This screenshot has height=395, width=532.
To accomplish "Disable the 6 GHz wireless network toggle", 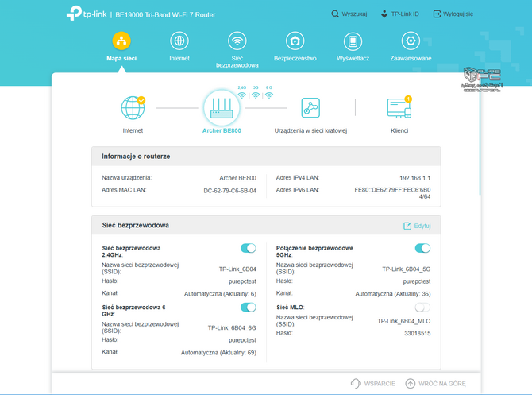I will pos(249,308).
